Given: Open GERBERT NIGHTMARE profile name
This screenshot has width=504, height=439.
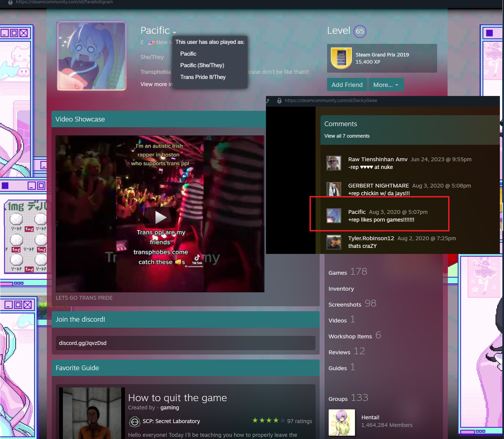Looking at the screenshot, I should 379,186.
